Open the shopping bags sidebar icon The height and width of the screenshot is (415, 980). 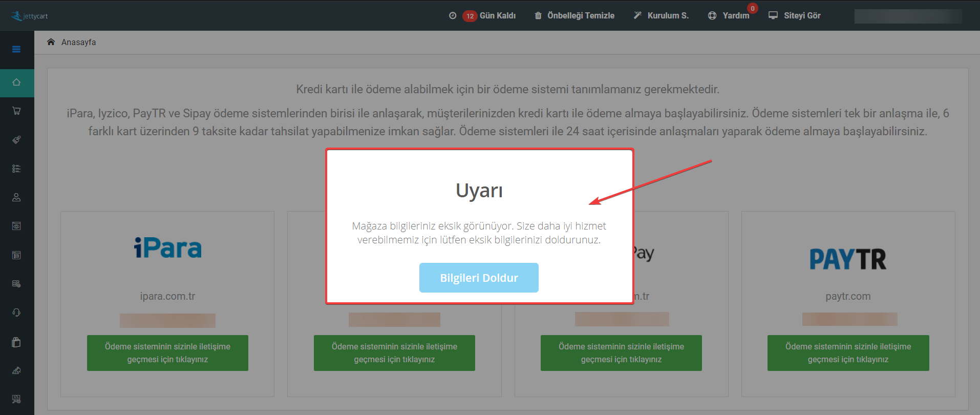click(16, 342)
